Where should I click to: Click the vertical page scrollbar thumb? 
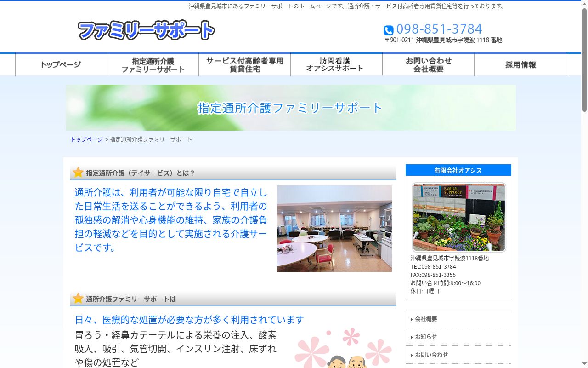[x=584, y=60]
